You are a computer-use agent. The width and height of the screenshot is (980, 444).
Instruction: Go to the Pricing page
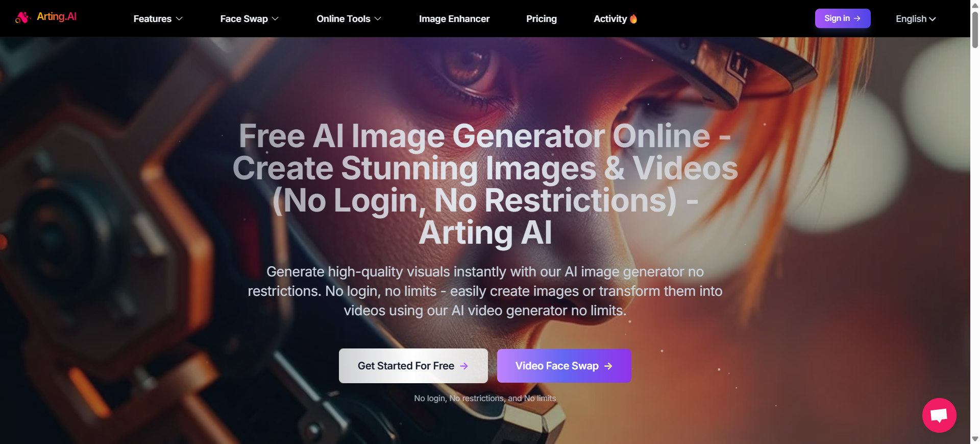(541, 19)
